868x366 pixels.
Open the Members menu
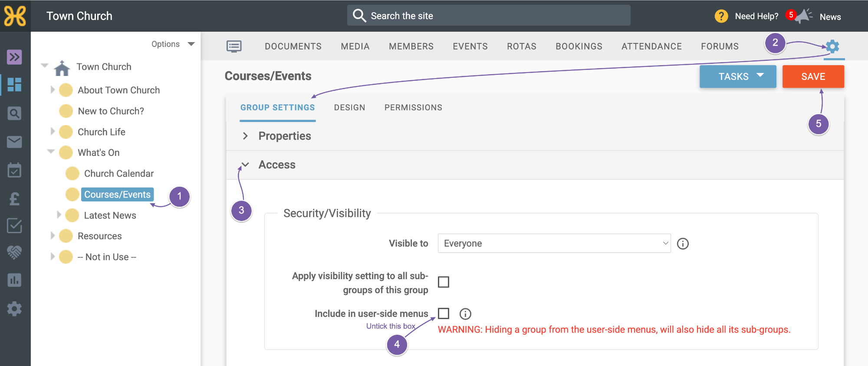coord(411,46)
